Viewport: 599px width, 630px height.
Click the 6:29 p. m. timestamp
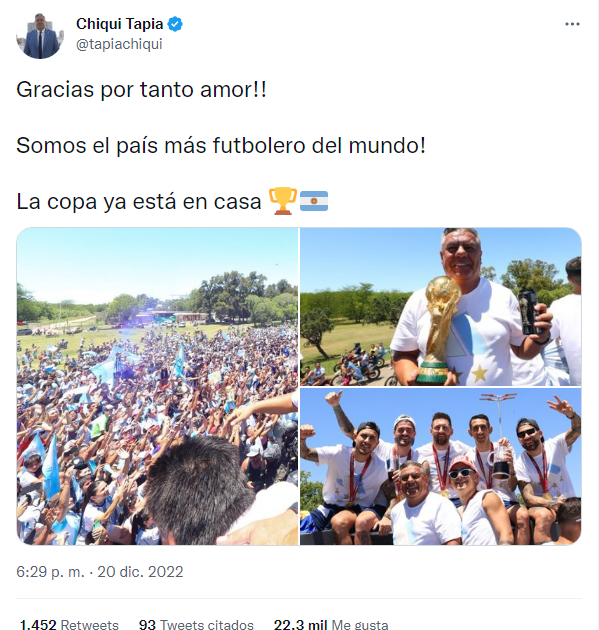click(x=50, y=571)
